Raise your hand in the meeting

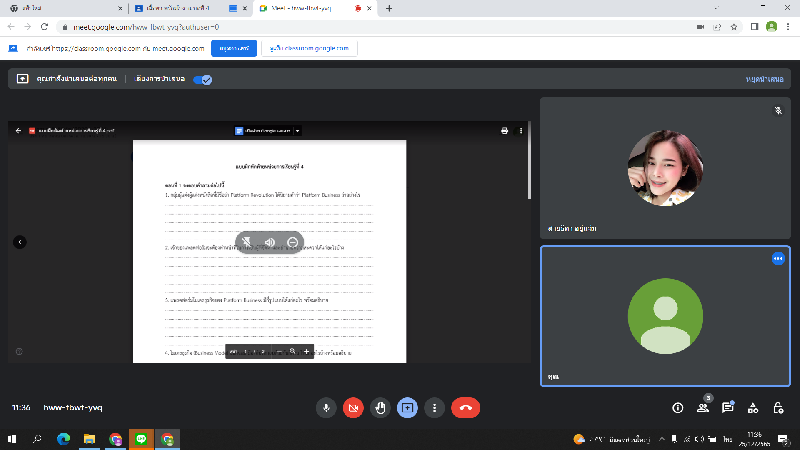(x=380, y=407)
